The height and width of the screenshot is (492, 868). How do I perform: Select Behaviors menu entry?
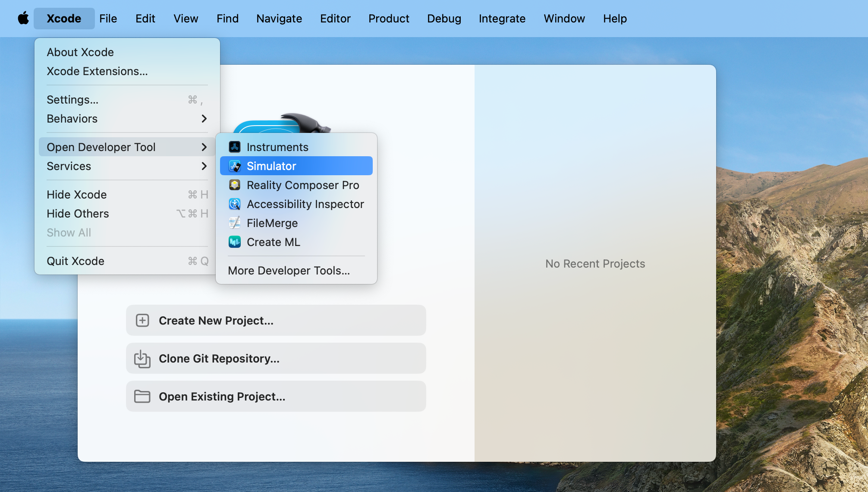(x=127, y=119)
